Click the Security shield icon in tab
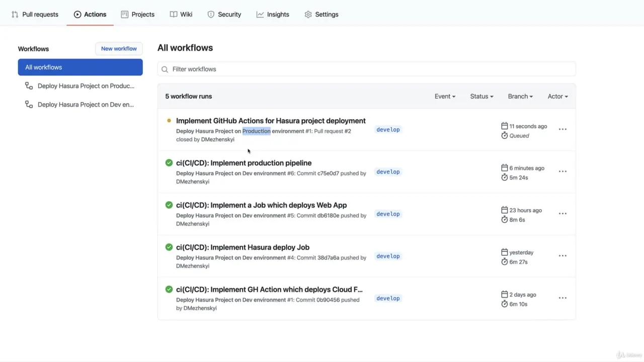The width and height of the screenshot is (644, 362). (x=211, y=15)
